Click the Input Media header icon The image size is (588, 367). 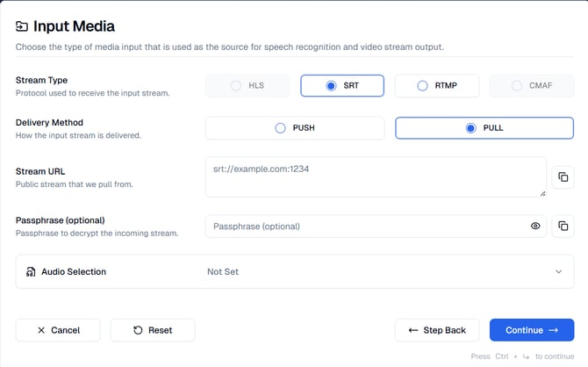23,27
